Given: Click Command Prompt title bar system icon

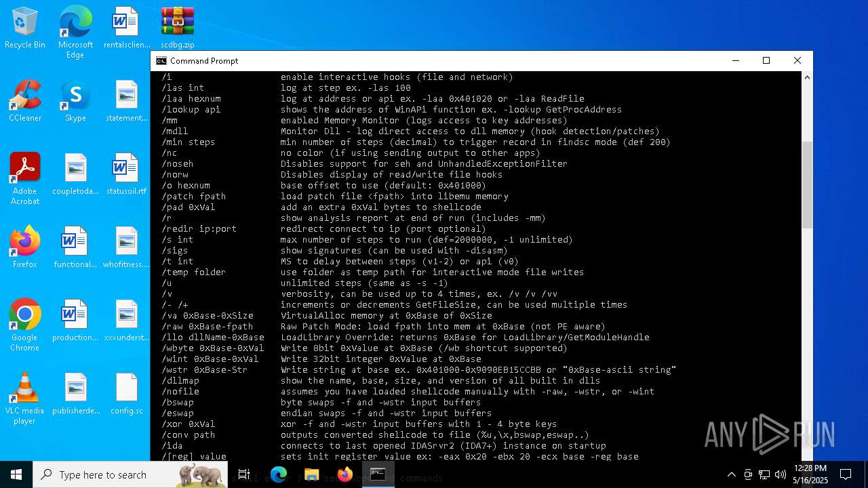Looking at the screenshot, I should 161,61.
